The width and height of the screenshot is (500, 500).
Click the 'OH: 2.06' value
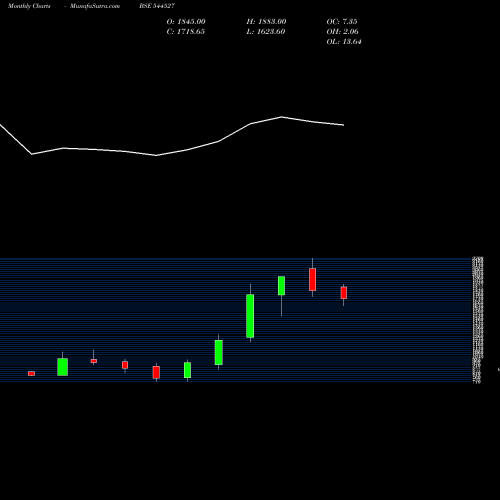coord(343,32)
